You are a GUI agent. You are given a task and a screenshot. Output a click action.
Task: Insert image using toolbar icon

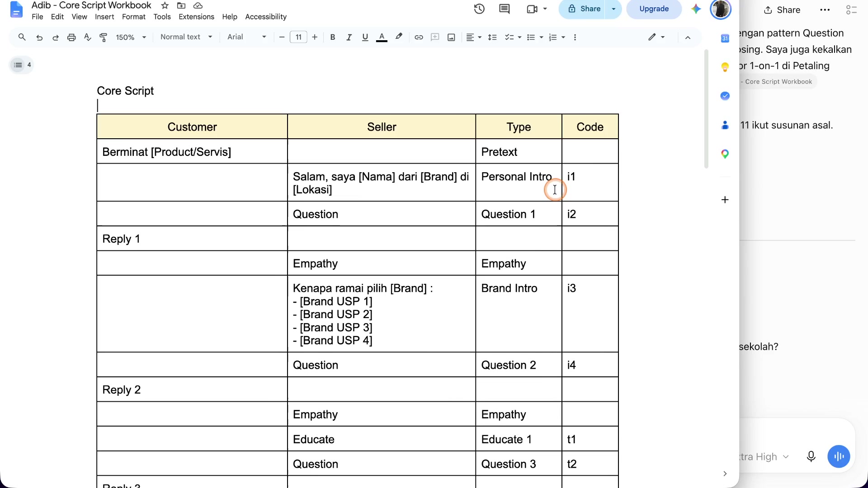pos(451,37)
